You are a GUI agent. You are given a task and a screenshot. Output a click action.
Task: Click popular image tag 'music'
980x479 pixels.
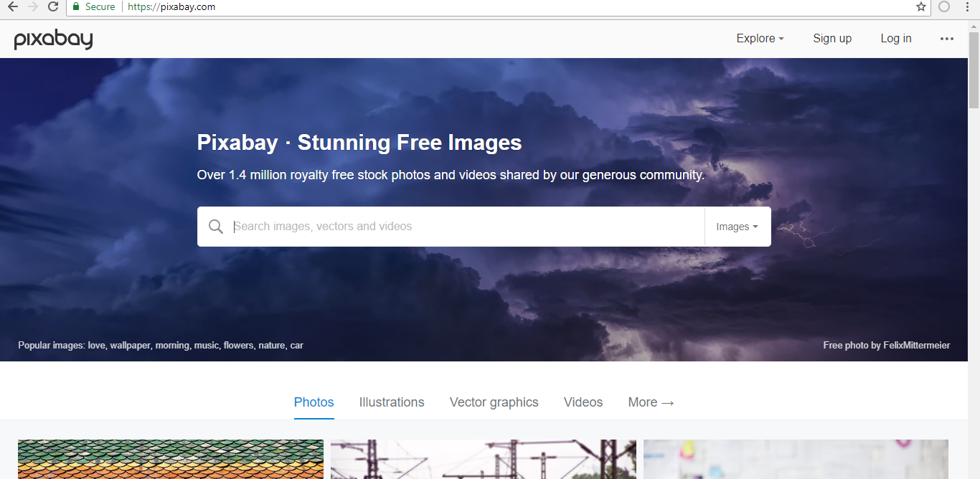(207, 346)
